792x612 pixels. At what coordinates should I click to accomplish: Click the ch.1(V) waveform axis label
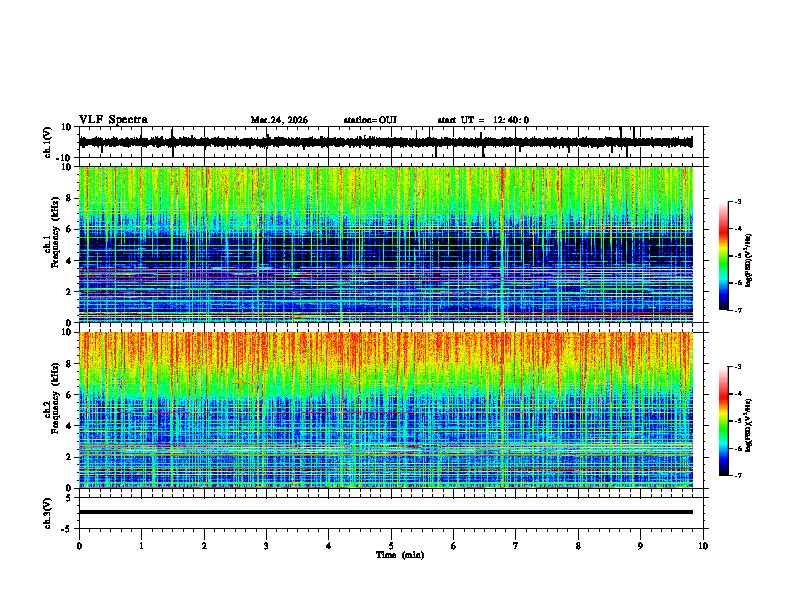point(48,142)
